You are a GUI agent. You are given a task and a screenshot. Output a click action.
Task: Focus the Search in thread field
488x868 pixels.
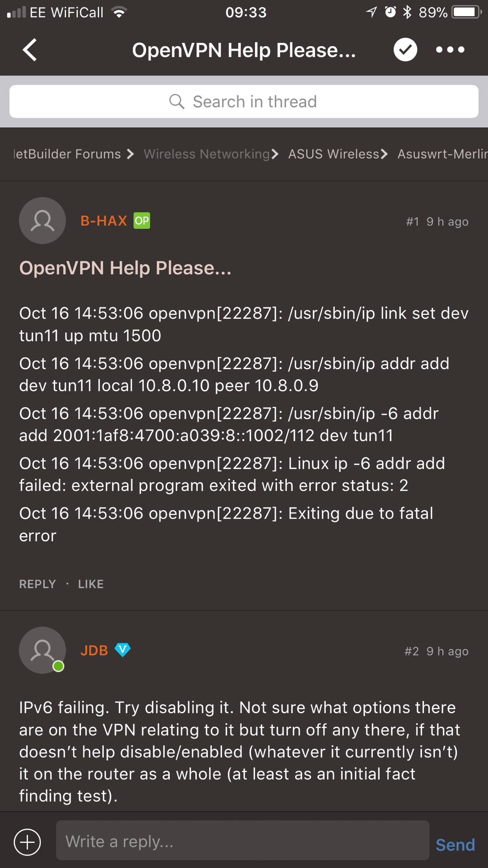point(244,102)
